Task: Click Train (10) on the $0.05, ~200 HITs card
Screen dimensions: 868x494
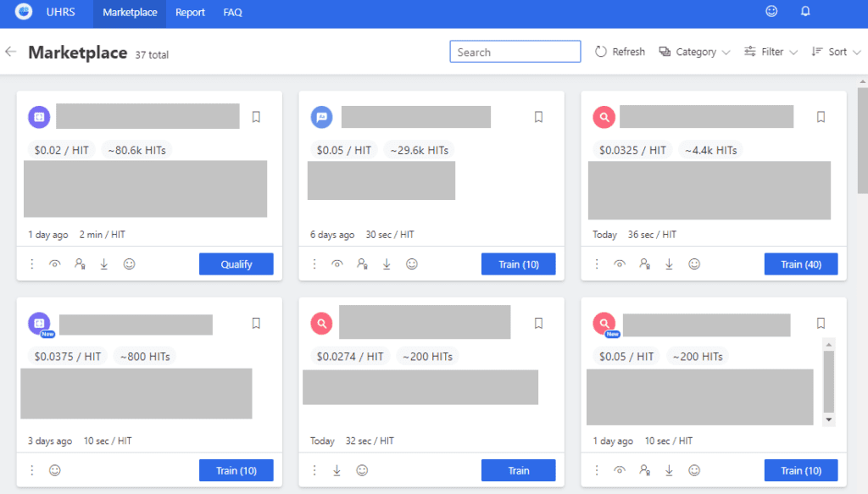Action: coord(801,470)
